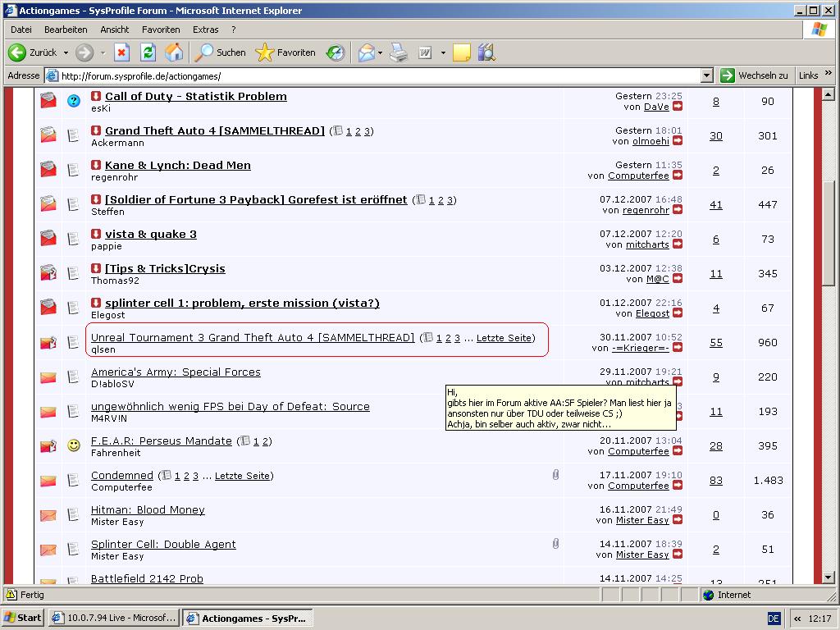
Task: Click the Letzte Seite link in Condemned row
Action: pyautogui.click(x=242, y=476)
